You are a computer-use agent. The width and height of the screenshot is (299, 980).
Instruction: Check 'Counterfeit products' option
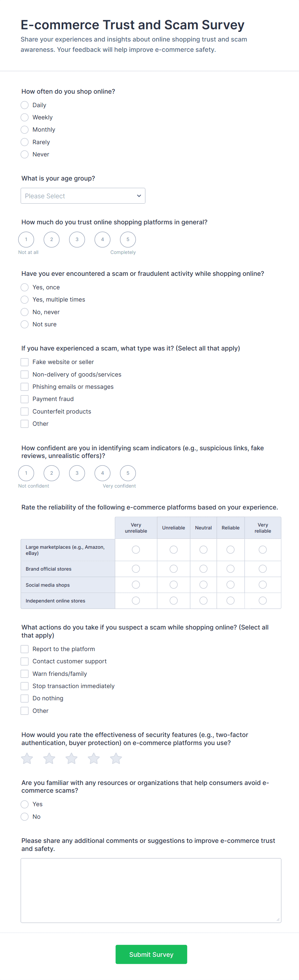tap(25, 411)
